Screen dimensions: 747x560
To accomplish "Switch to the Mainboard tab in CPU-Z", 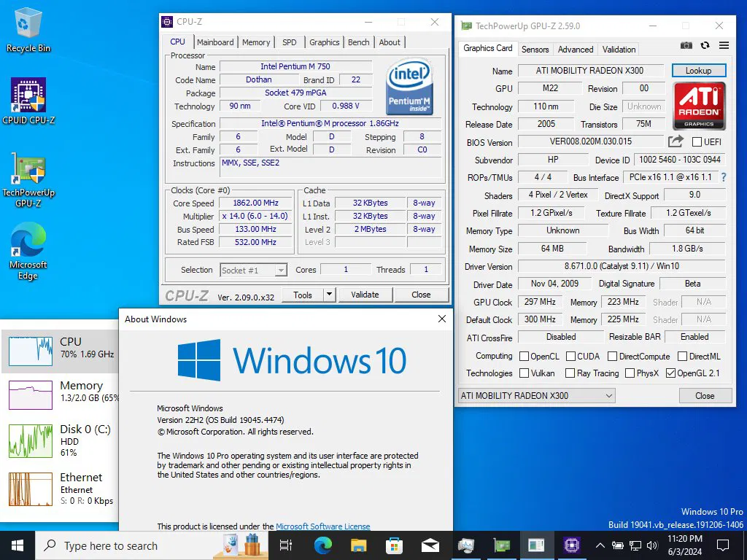I will tap(215, 42).
